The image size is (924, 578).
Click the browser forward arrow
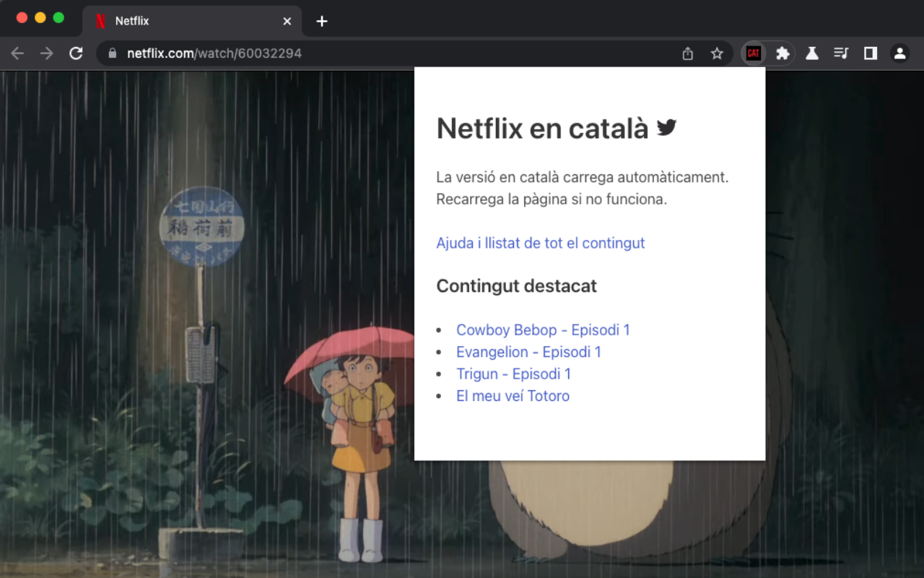[47, 53]
